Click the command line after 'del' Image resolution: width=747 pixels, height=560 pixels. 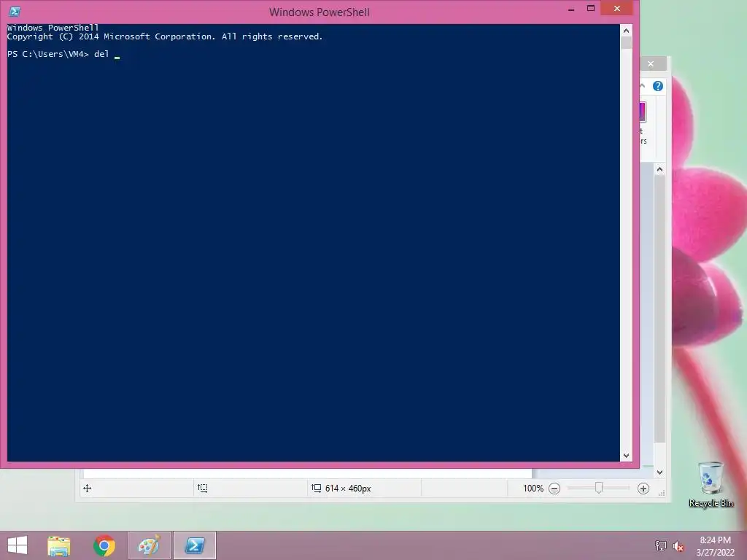point(117,54)
